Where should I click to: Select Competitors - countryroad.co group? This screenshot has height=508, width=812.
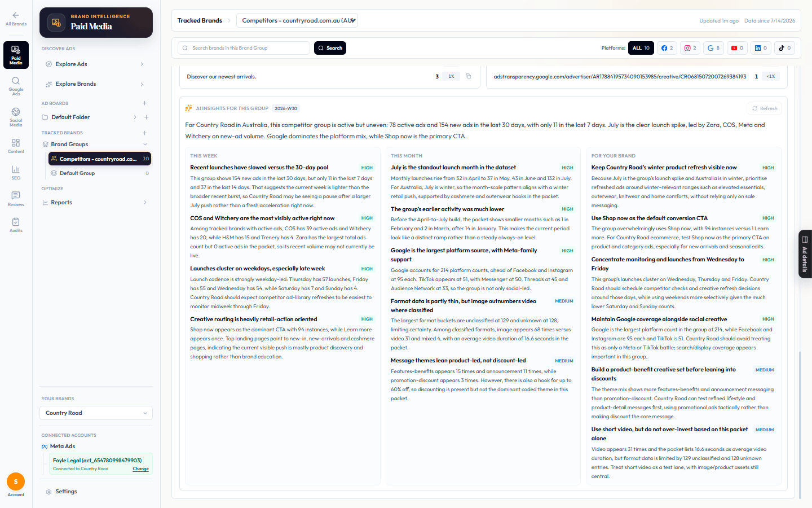(100, 159)
